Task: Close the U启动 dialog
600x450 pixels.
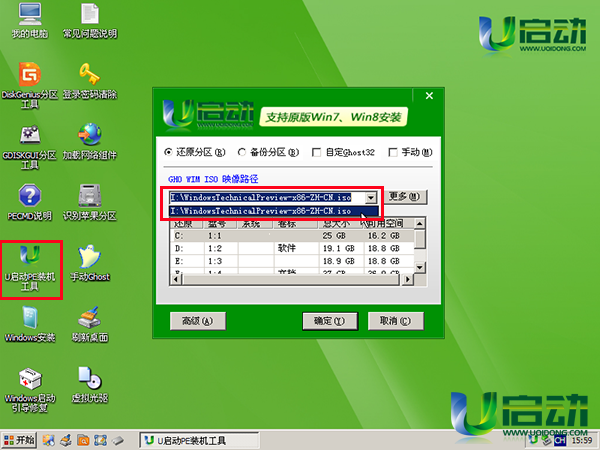Action: tap(429, 96)
